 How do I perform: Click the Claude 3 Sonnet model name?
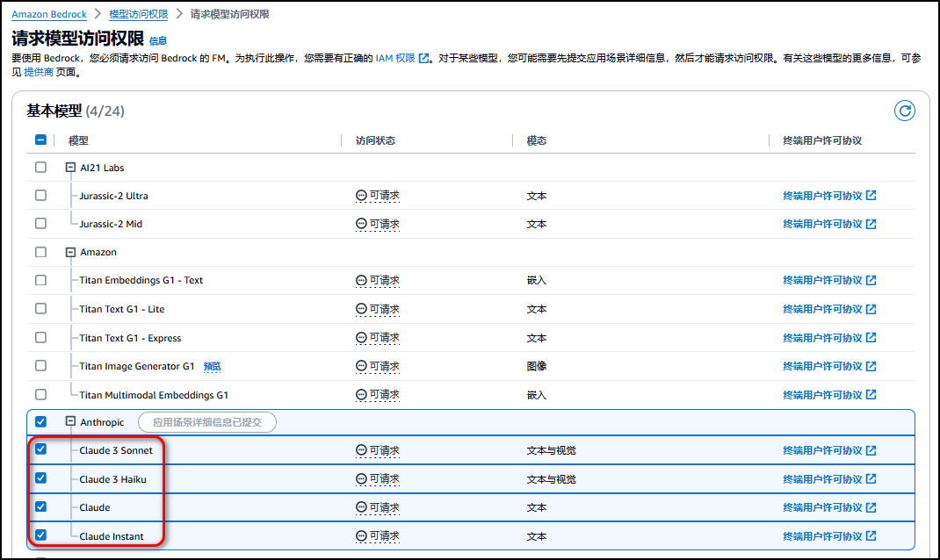[116, 450]
